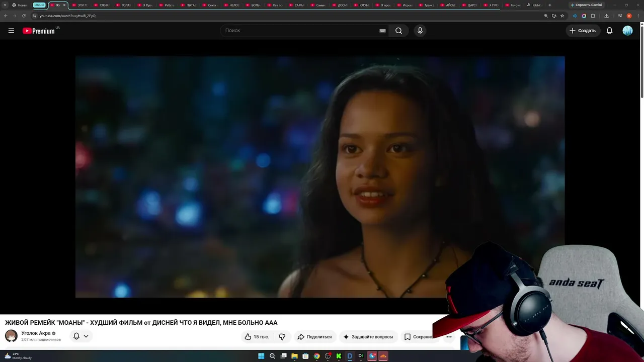
Task: Toggle the ЫЫЫЫ tab group label
Action: tap(39, 5)
